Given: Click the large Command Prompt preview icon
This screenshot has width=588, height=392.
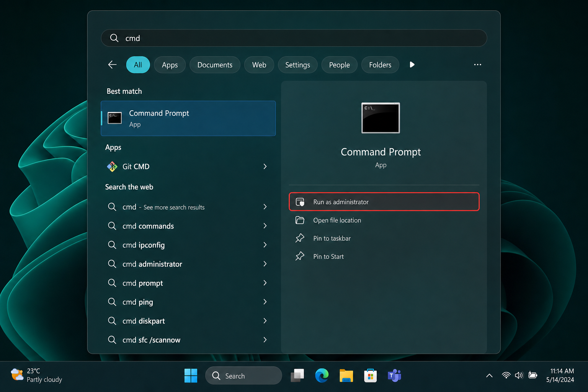Looking at the screenshot, I should click(381, 118).
